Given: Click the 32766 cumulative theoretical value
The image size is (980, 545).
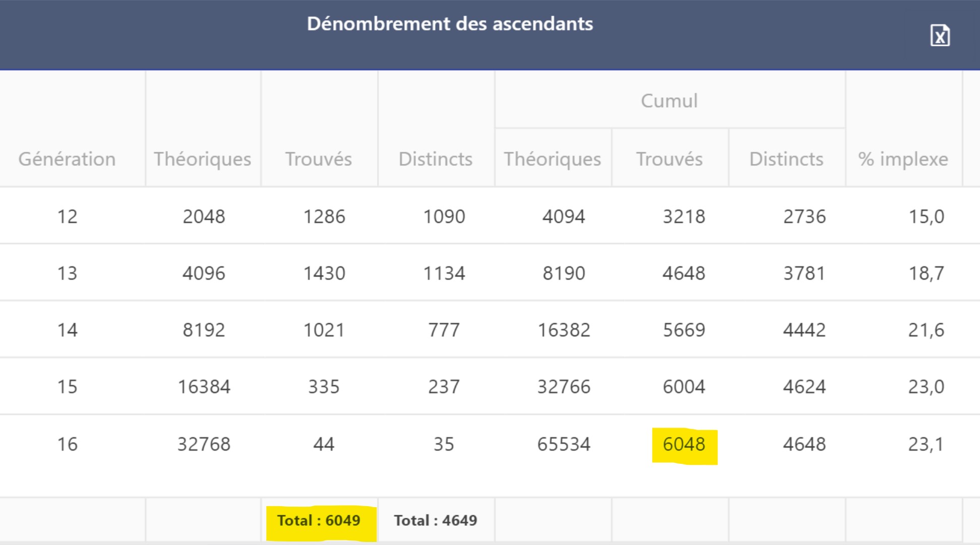Looking at the screenshot, I should coord(564,387).
